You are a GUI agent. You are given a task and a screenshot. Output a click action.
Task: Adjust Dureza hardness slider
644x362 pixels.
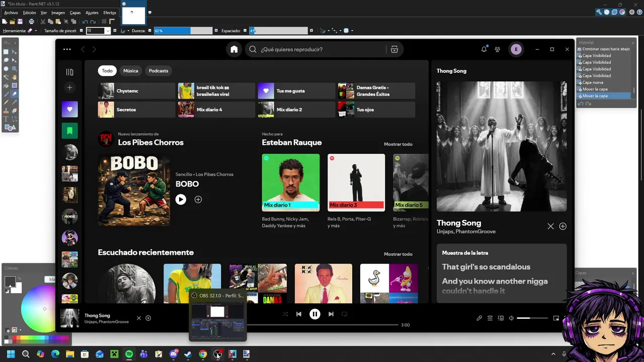point(183,31)
